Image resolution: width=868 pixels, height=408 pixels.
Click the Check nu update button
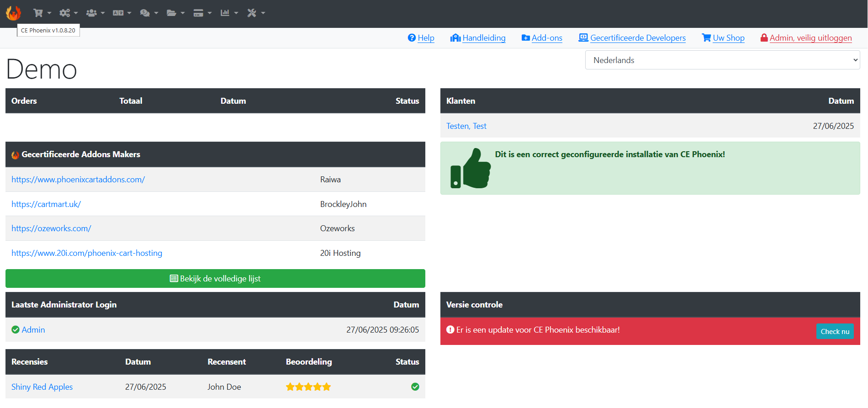[x=835, y=331]
